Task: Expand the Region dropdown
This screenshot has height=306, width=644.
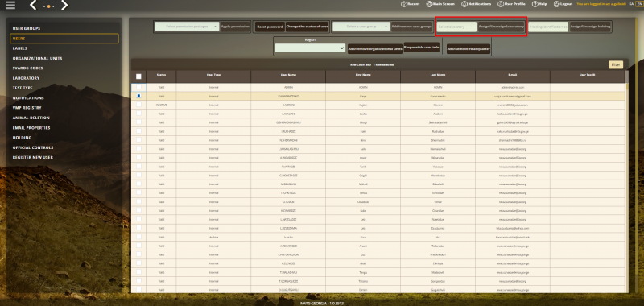Action: 310,48
